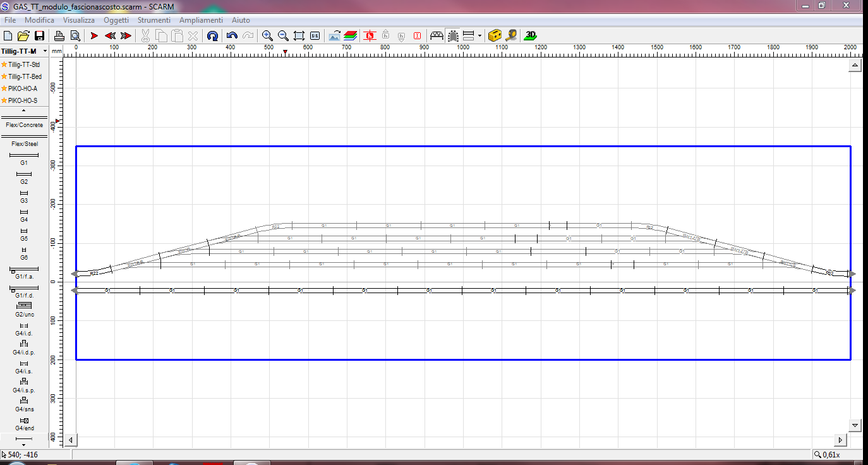Click the horizontal scrollbar right arrow
868x465 pixels.
[x=840, y=440]
